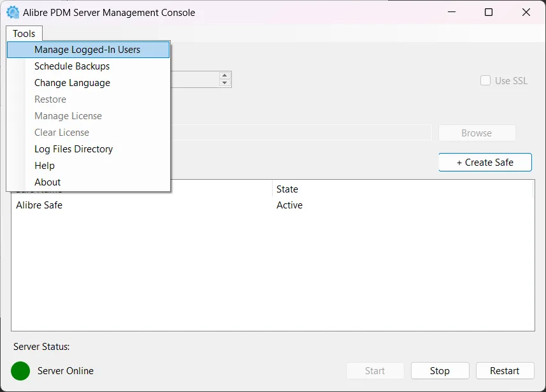The image size is (546, 392).
Task: Select the Restore menu entry
Action: 88,99
